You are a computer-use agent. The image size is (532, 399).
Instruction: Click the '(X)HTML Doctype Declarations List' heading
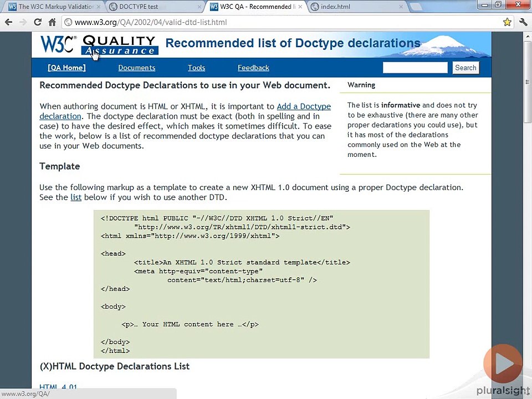115,366
